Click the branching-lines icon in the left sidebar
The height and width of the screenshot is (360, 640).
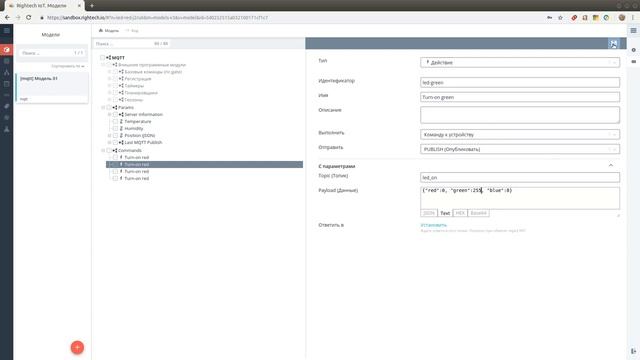pos(7,73)
